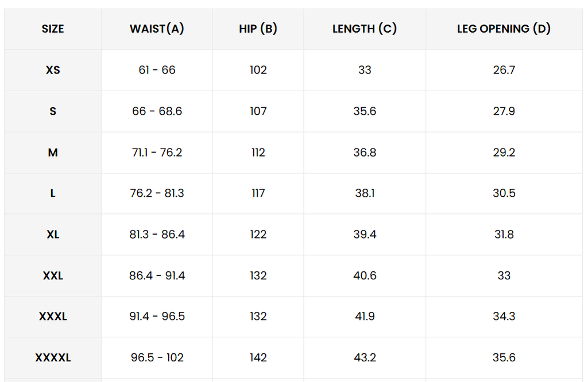This screenshot has height=382, width=588.
Task: Select leg opening value 31.8
Action: (x=504, y=235)
